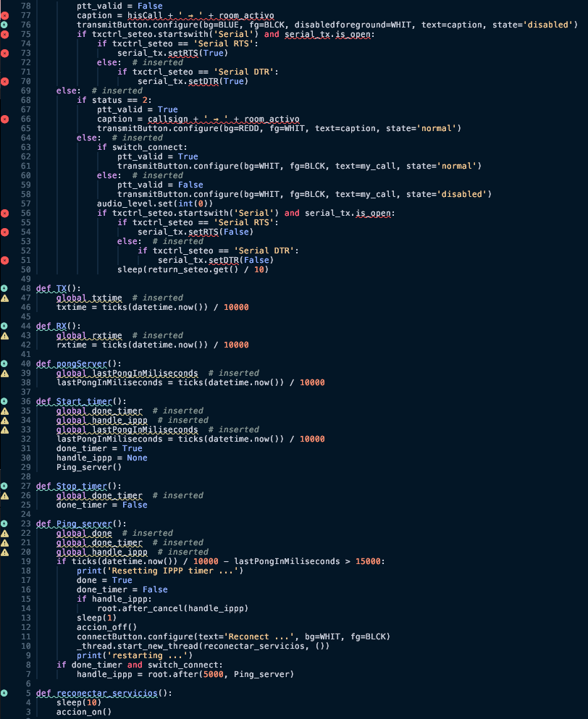Open the error marker on line 75

4,34
